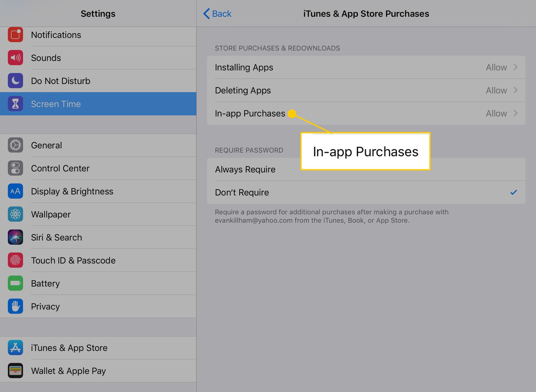Open the In-app Purchases Allow chevron

(515, 113)
